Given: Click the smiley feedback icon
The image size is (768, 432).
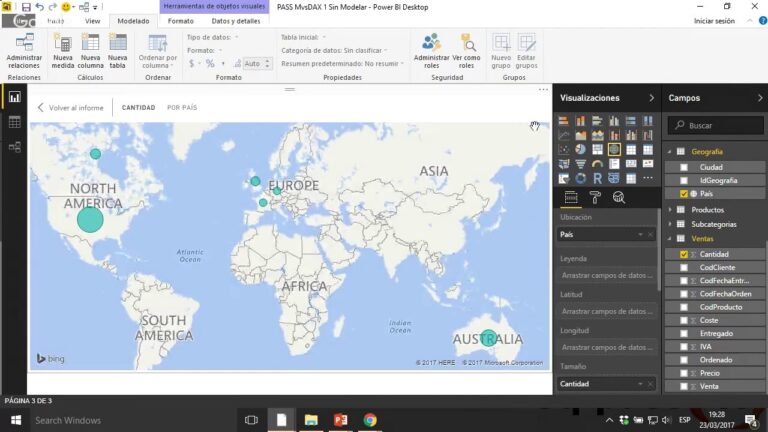Looking at the screenshot, I should coord(66,7).
